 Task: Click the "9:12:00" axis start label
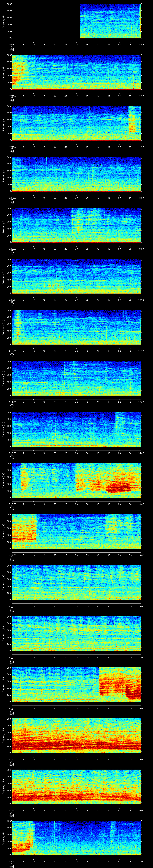click(x=12, y=453)
